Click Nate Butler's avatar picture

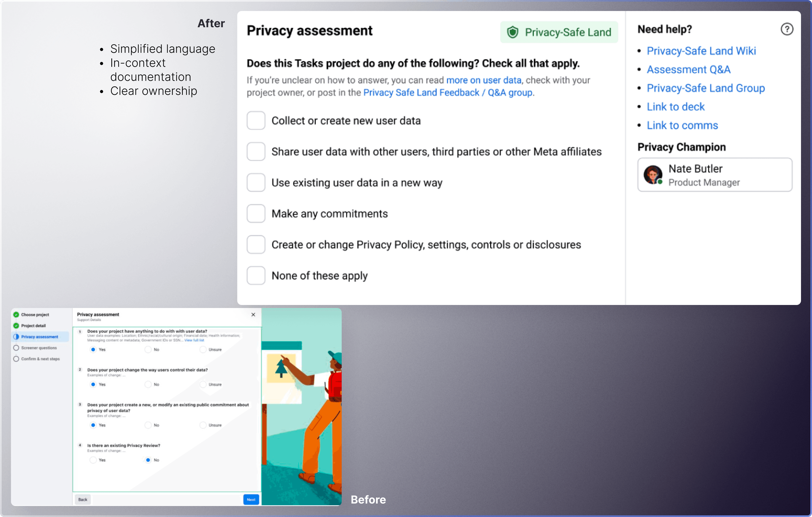pyautogui.click(x=653, y=175)
